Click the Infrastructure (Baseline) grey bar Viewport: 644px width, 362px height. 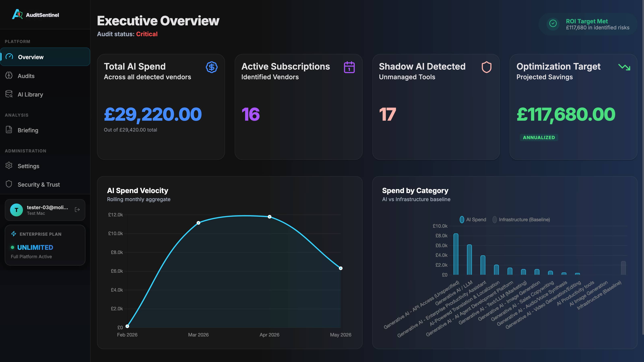pyautogui.click(x=623, y=268)
